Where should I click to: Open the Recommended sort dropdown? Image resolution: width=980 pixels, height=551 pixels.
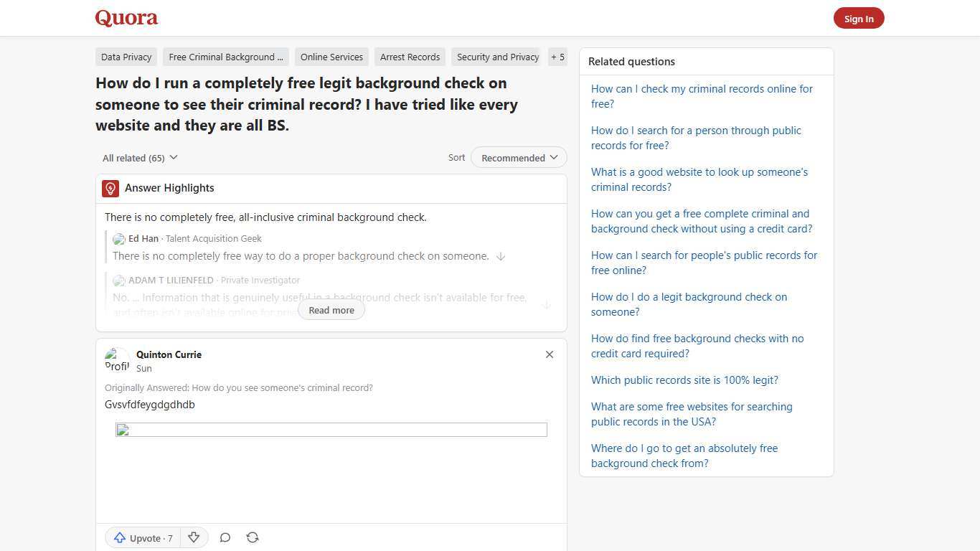[518, 157]
